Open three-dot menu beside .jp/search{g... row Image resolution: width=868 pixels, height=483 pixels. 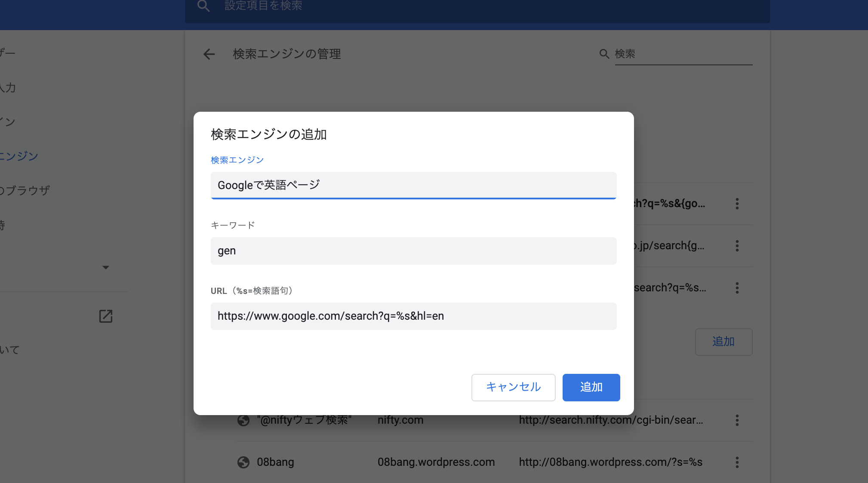737,246
